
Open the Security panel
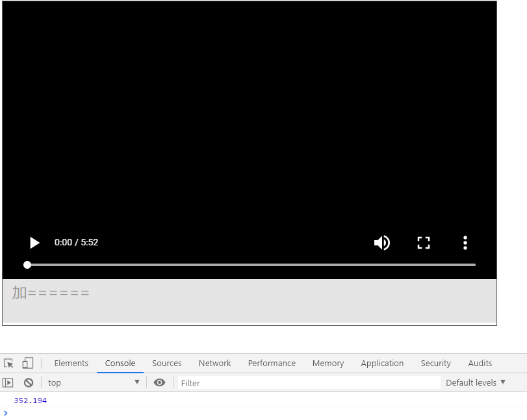point(435,363)
